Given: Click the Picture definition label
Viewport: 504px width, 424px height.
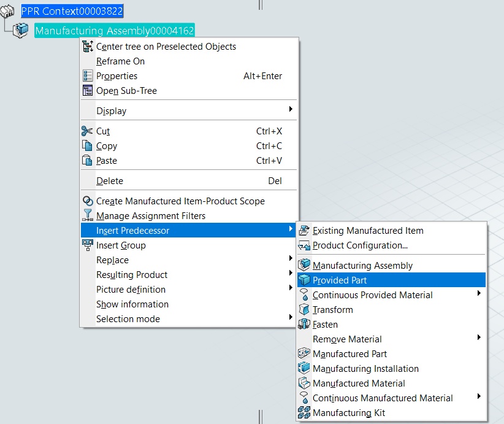Looking at the screenshot, I should (131, 290).
